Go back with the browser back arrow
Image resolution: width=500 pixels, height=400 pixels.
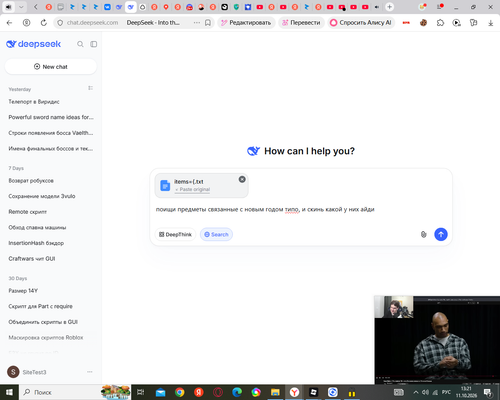(9, 23)
